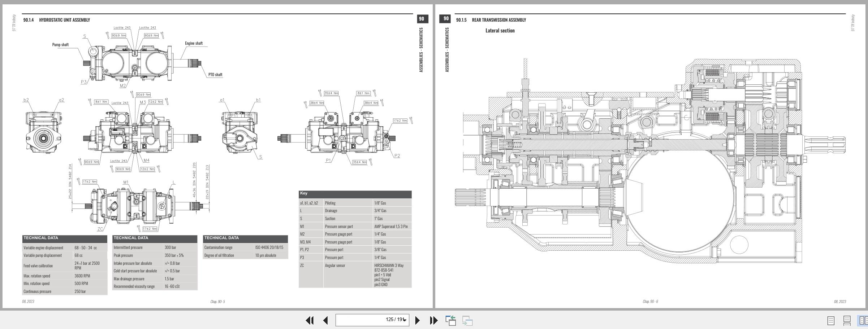Go to the first page
This screenshot has width=868, height=329.
(310, 320)
